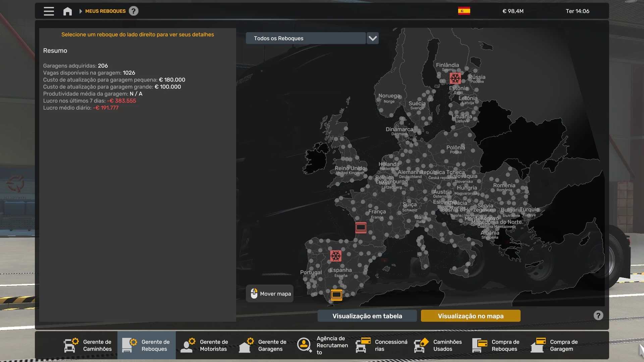Screen dimensions: 644x362
Task: Expand the trailer filter dropdown arrow
Action: tap(373, 38)
